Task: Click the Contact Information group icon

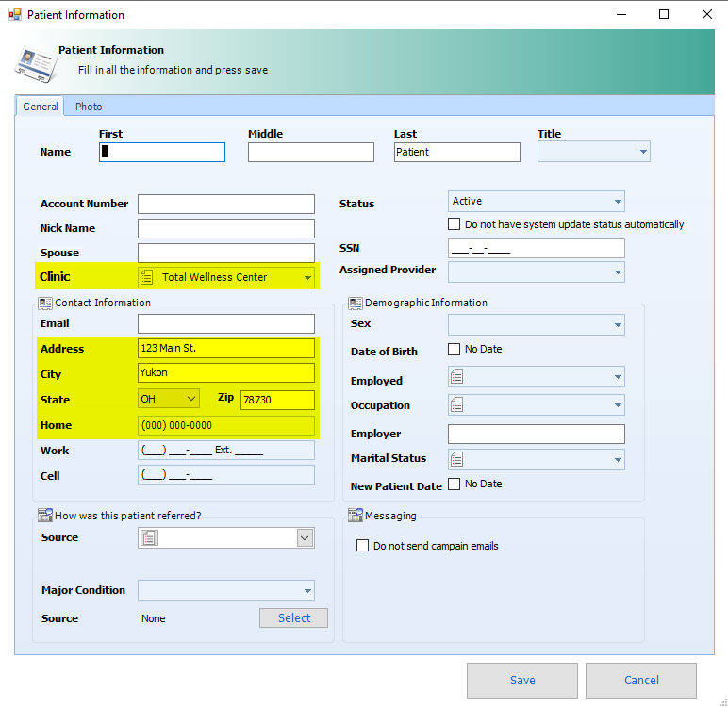Action: click(x=45, y=304)
